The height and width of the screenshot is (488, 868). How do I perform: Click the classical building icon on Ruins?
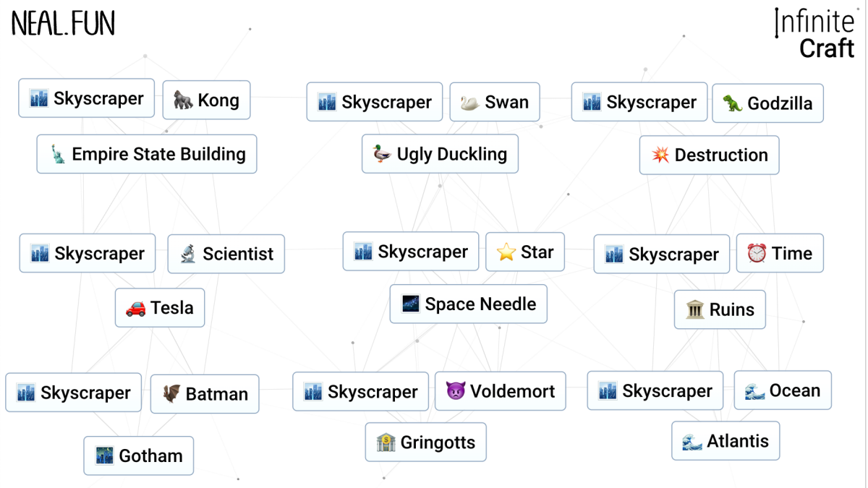(x=694, y=309)
